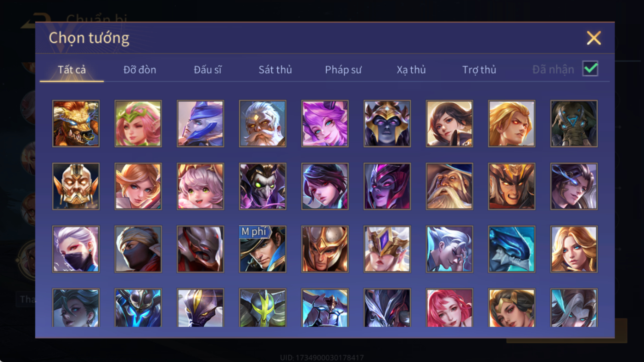Close the Chọn tướng dialog
This screenshot has height=362, width=644.
coord(594,38)
